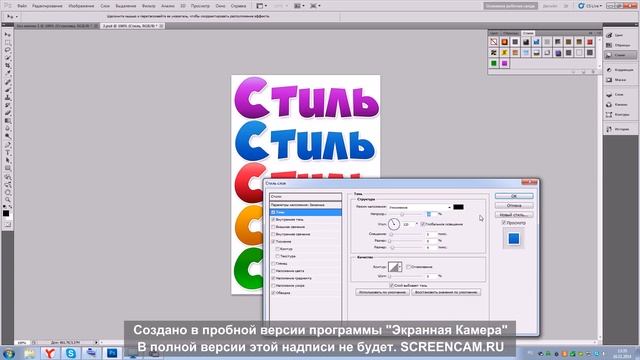640x360 pixels.
Task: Click Восстановить значения по умолчанию button
Action: click(x=446, y=292)
